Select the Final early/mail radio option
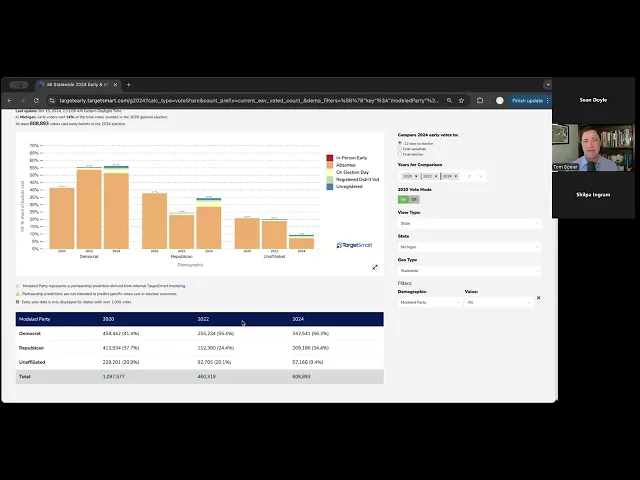This screenshot has width=640, height=480. (x=400, y=149)
